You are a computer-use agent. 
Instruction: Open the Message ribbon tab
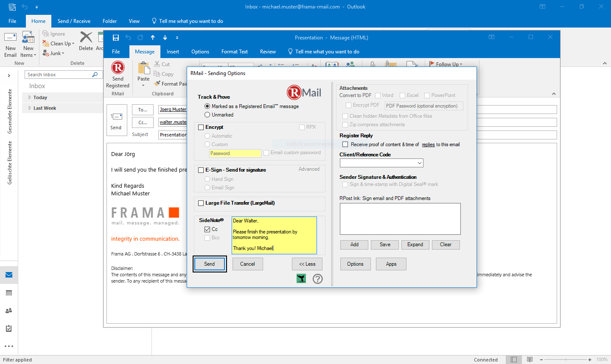145,52
